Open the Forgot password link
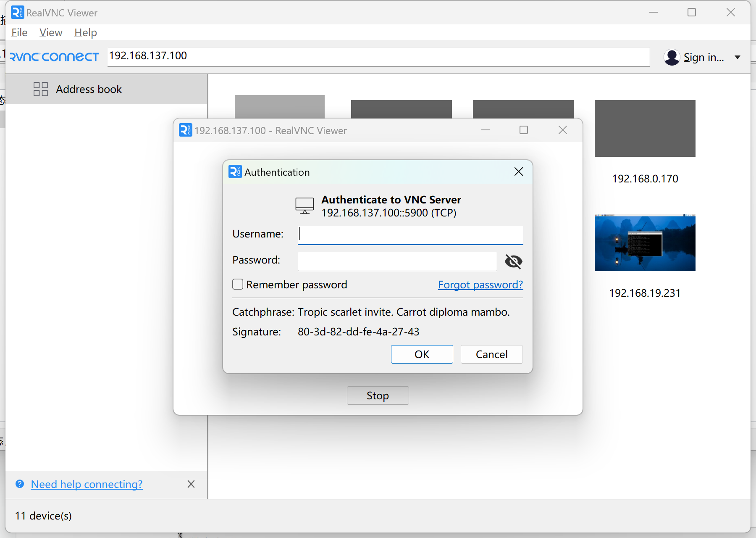756x538 pixels. [x=480, y=285]
